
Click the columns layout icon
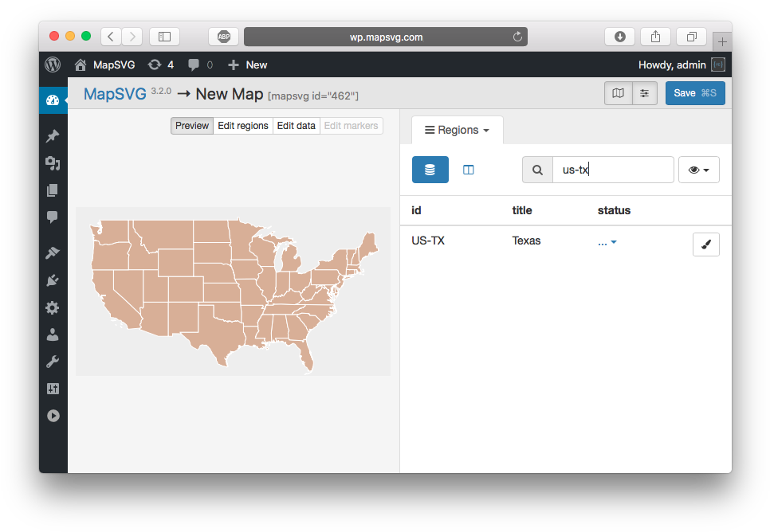click(x=469, y=170)
